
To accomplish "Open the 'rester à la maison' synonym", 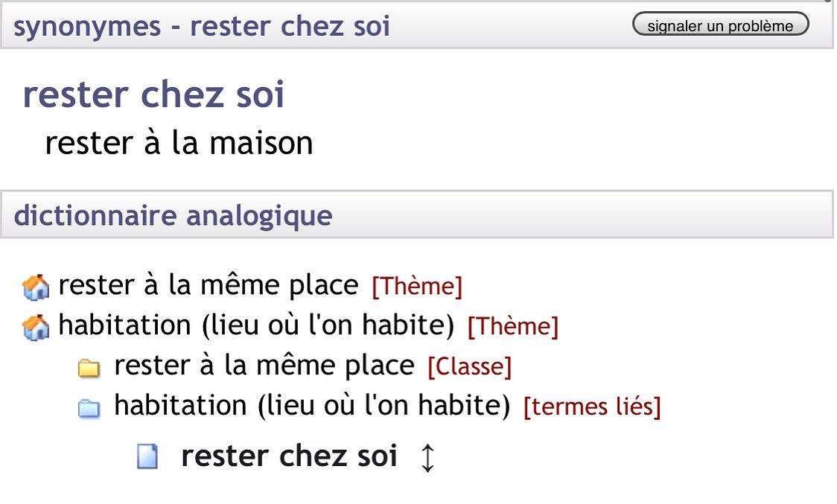I will 179,143.
